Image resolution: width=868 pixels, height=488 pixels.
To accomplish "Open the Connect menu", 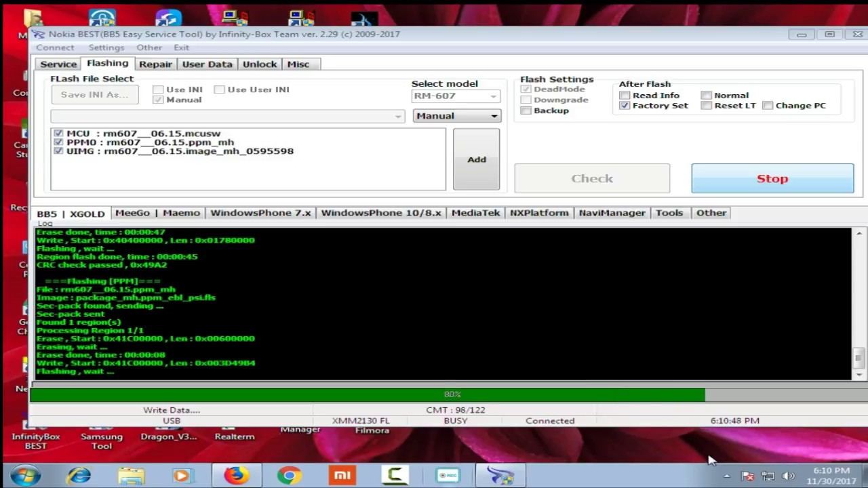I will (55, 47).
